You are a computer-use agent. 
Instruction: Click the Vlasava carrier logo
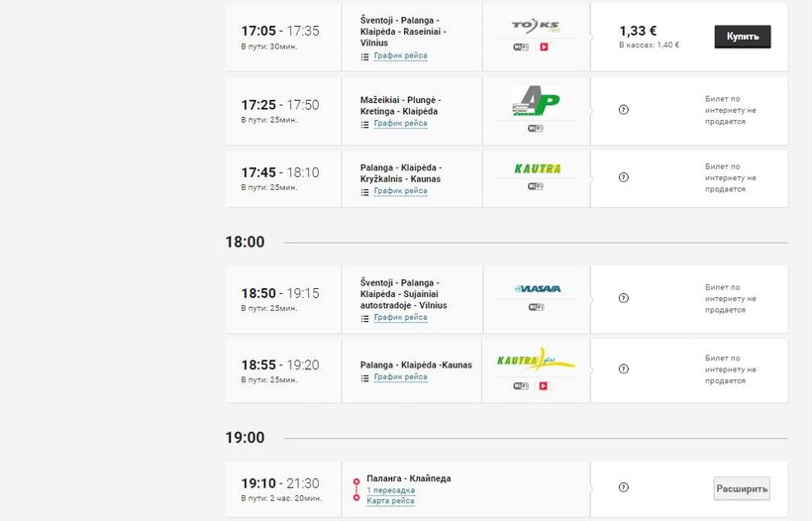[x=538, y=289]
